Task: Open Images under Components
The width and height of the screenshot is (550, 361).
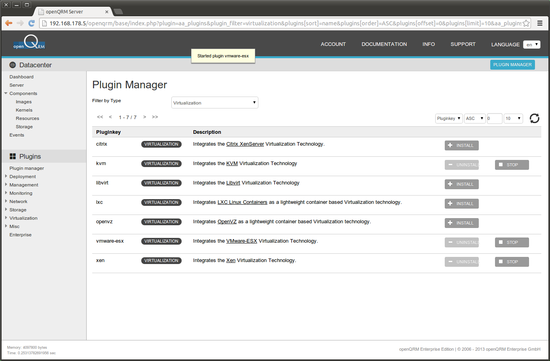Action: pos(24,102)
